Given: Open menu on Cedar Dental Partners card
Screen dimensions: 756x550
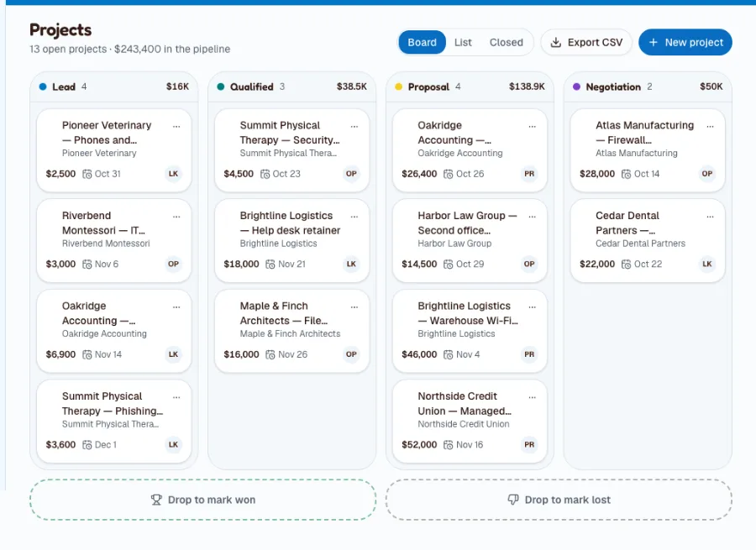Looking at the screenshot, I should (x=710, y=217).
